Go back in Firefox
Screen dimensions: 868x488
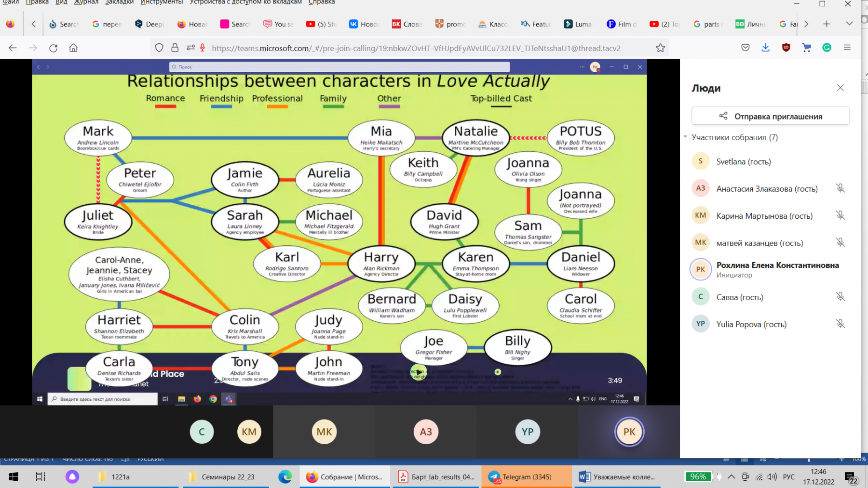[x=13, y=48]
